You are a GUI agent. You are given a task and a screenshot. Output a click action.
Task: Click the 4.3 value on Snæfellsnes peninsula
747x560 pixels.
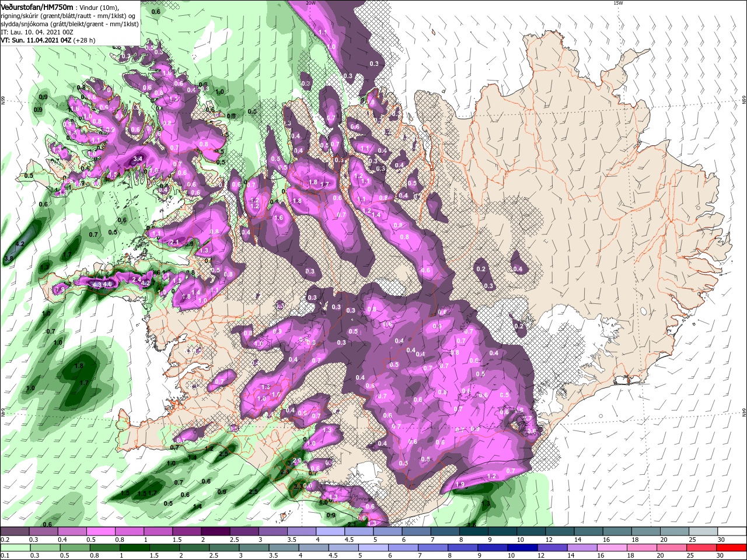coord(97,284)
